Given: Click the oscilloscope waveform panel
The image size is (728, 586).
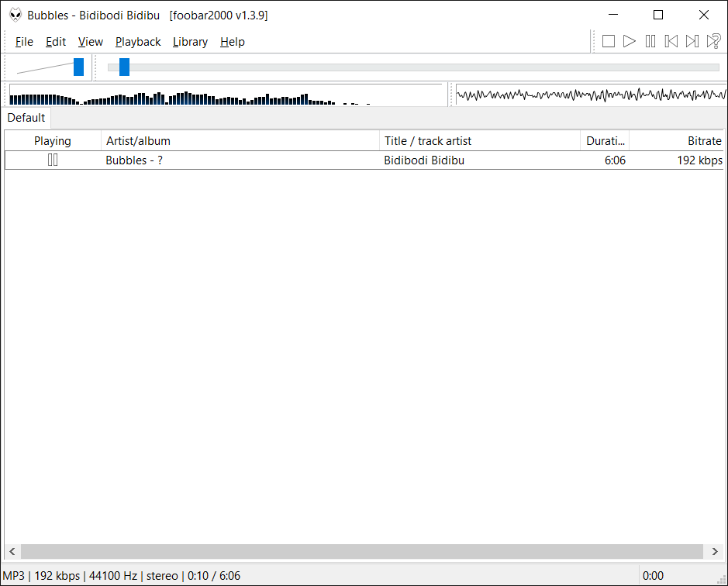Looking at the screenshot, I should [x=591, y=95].
